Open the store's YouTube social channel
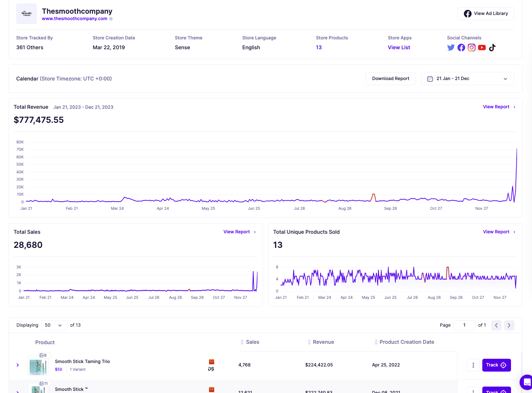The height and width of the screenshot is (393, 532). pos(481,48)
